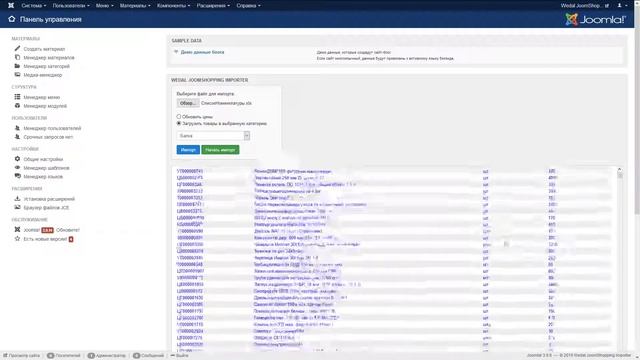Open Менеджер модулей in the sidebar

(45, 106)
